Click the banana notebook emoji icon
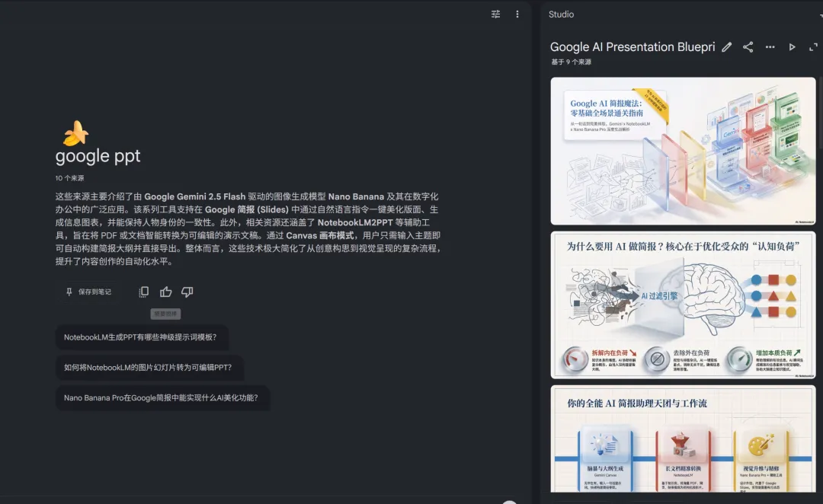This screenshot has height=504, width=823. tap(75, 133)
